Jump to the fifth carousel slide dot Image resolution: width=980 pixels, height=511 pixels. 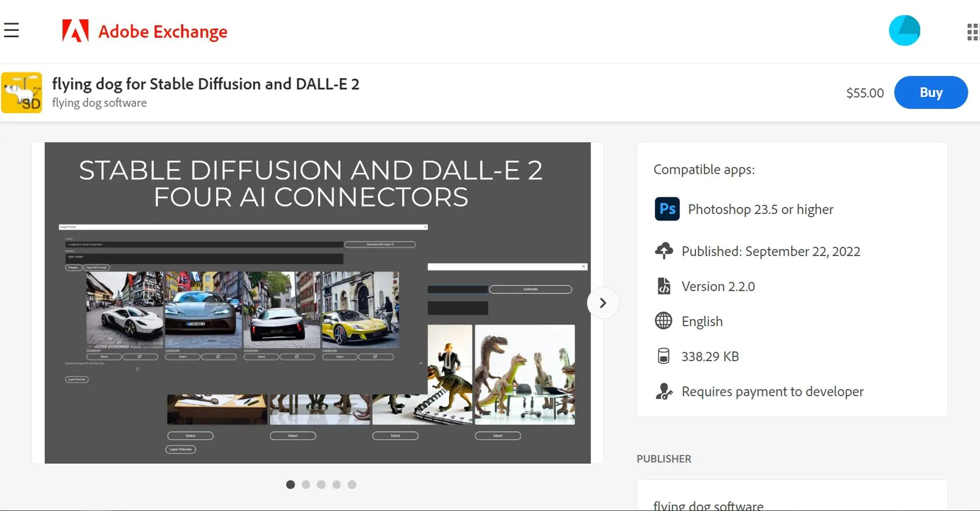coord(352,485)
